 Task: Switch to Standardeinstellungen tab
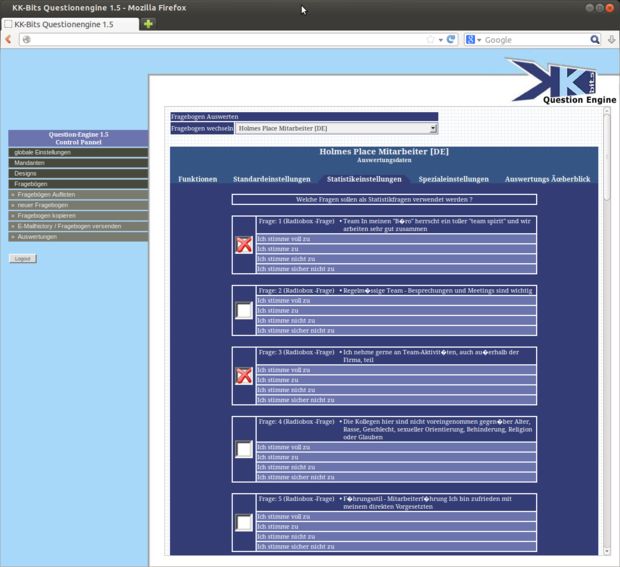click(272, 179)
